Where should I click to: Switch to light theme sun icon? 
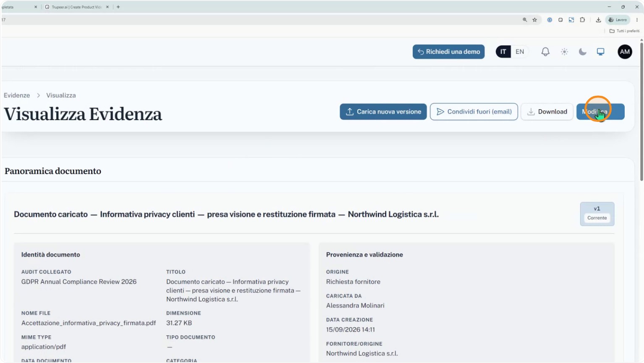tap(565, 52)
